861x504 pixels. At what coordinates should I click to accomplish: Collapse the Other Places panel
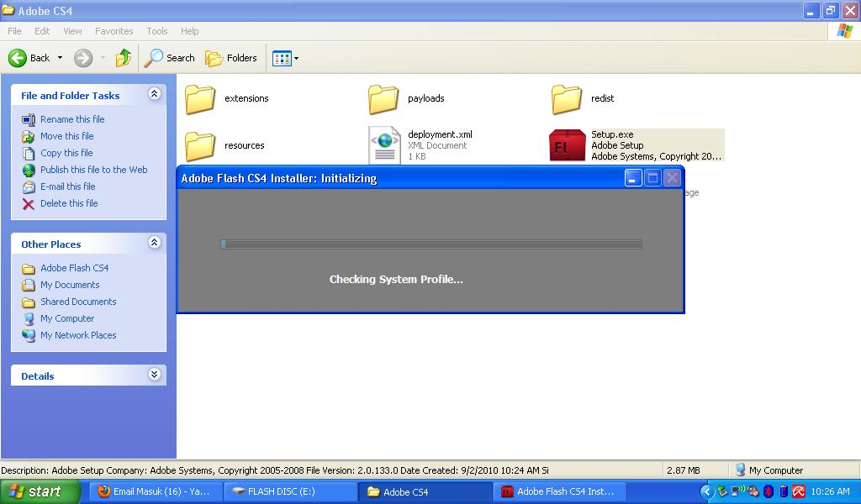[x=155, y=243]
